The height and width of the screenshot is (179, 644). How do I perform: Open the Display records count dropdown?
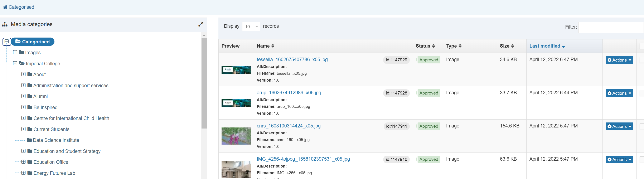pyautogui.click(x=251, y=26)
